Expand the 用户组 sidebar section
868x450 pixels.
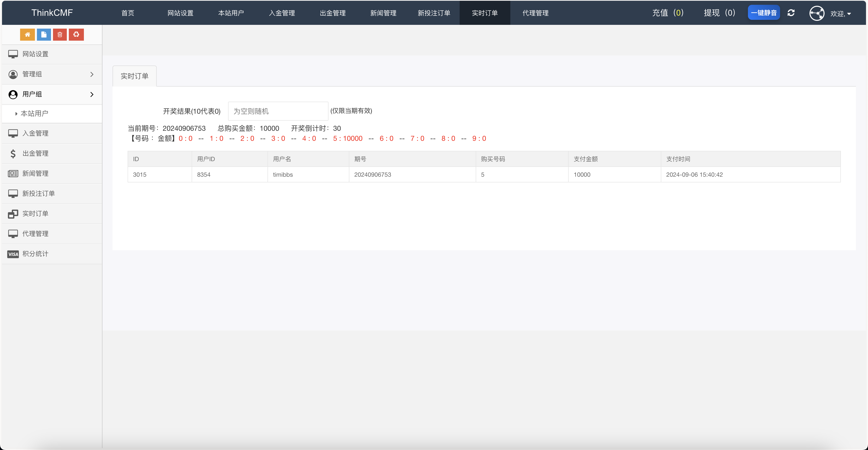32,94
